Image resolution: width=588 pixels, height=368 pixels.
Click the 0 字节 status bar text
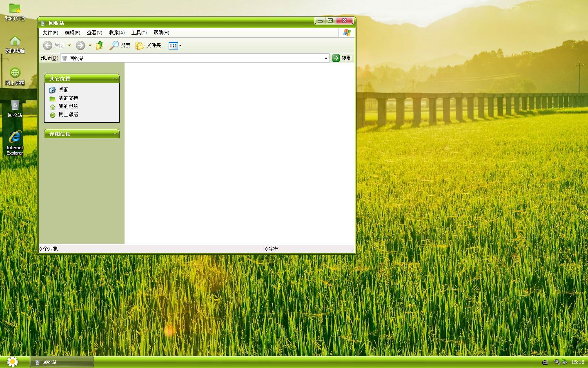[272, 249]
